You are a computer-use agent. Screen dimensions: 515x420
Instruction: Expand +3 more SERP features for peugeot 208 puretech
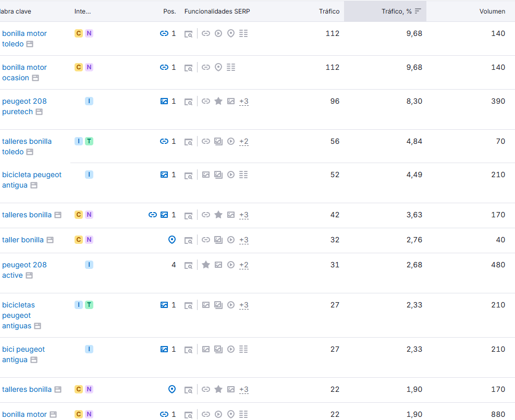tap(244, 102)
